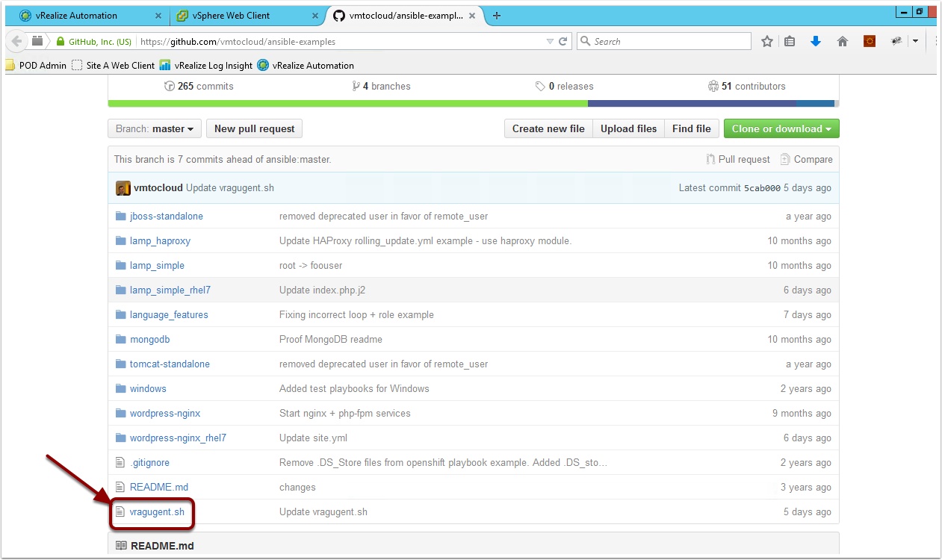Click commit message 'Proof MongoDB readme'
Image resolution: width=942 pixels, height=560 pixels.
[331, 340]
